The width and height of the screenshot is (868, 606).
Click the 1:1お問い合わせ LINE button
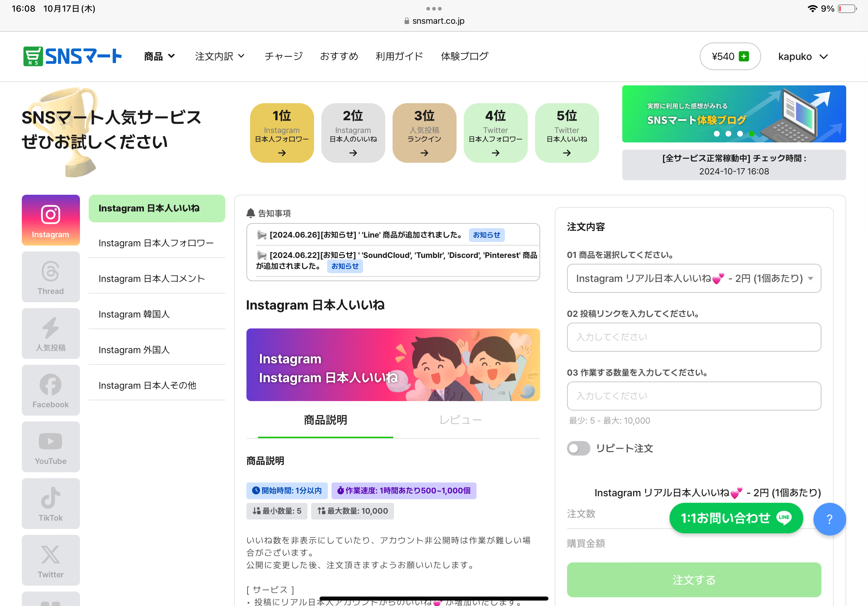click(736, 518)
